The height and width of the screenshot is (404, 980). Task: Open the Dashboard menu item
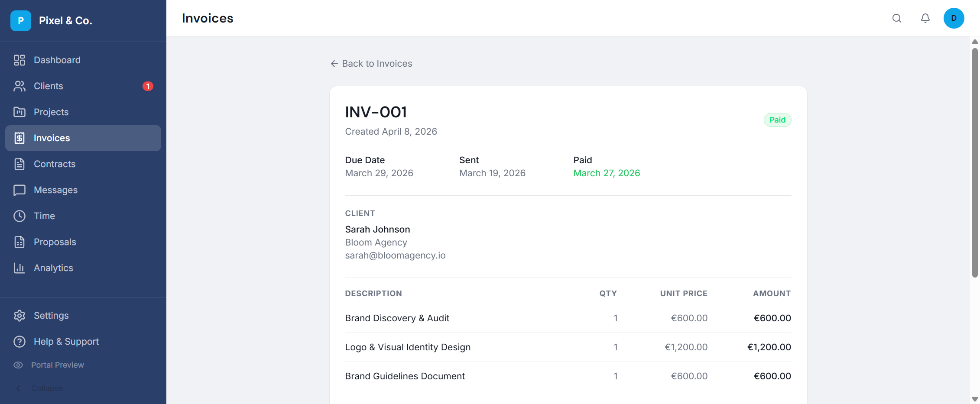[83, 60]
